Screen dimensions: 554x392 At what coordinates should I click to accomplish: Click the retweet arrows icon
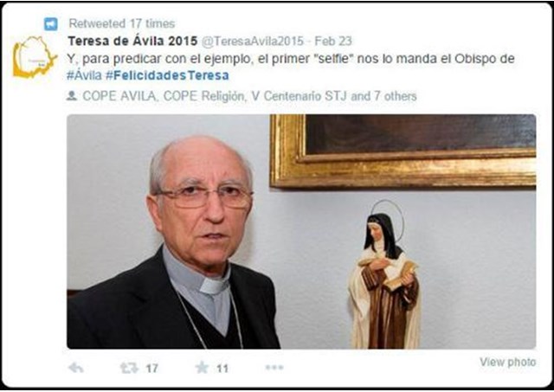pos(129,368)
